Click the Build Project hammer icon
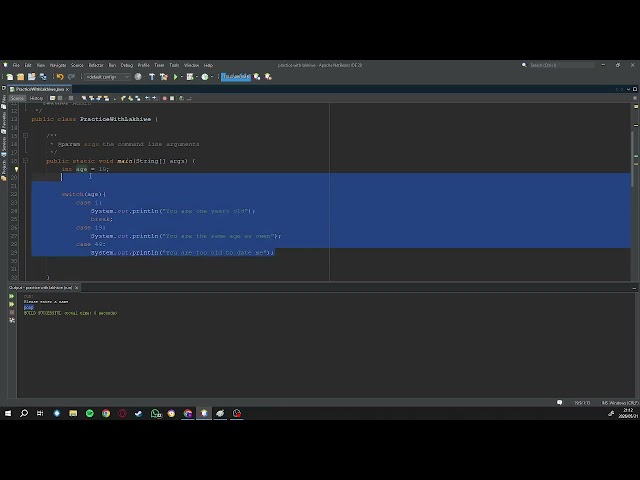The height and width of the screenshot is (480, 640). (152, 77)
